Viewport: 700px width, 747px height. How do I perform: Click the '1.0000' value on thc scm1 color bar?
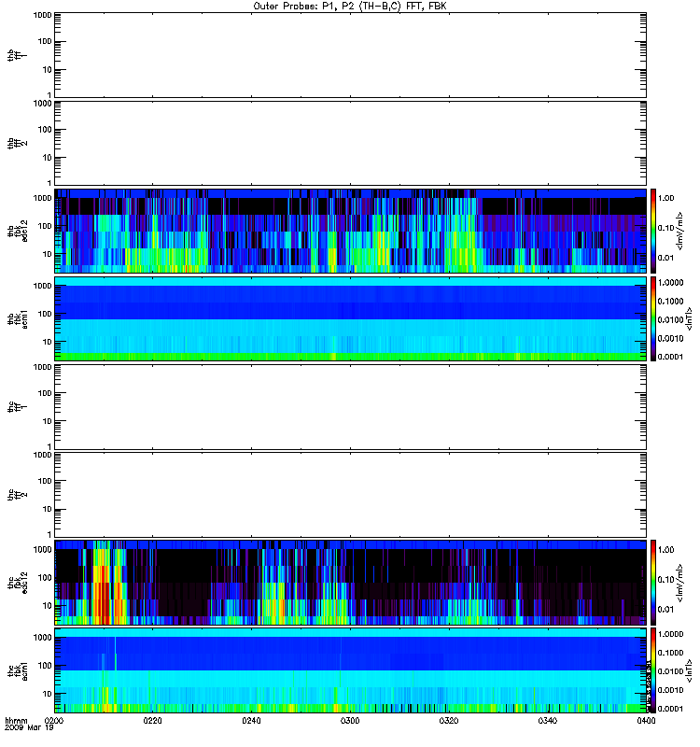(670, 634)
